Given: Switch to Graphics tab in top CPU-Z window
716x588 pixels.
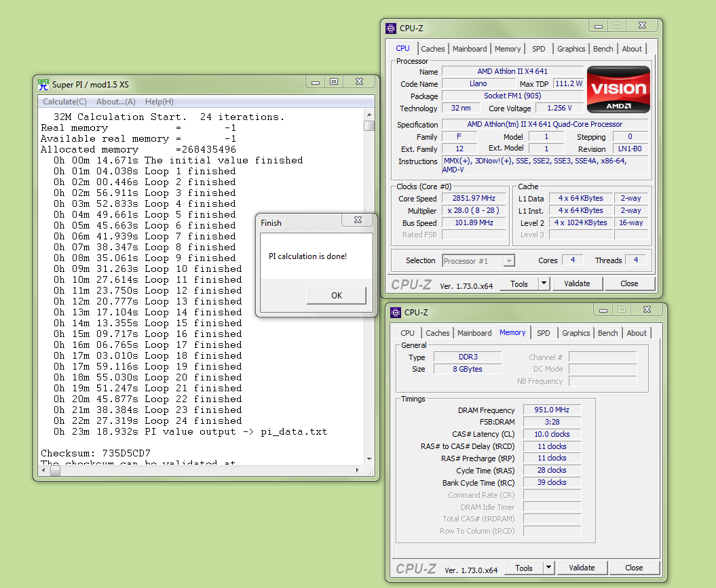Looking at the screenshot, I should click(x=571, y=49).
